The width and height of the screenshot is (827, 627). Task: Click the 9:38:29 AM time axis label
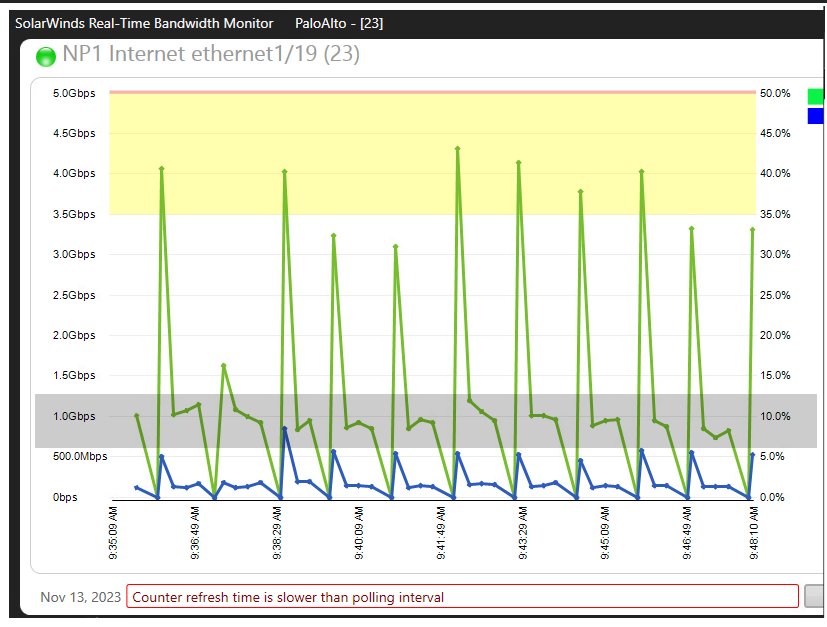277,533
